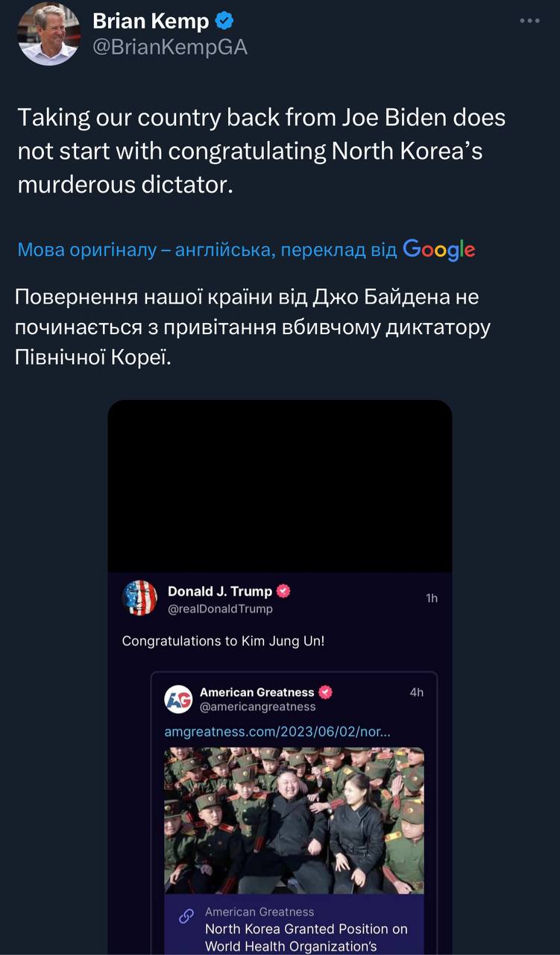This screenshot has width=560, height=955.
Task: Click the 'Congratulations to Kim Jung Un!' text
Action: (223, 641)
